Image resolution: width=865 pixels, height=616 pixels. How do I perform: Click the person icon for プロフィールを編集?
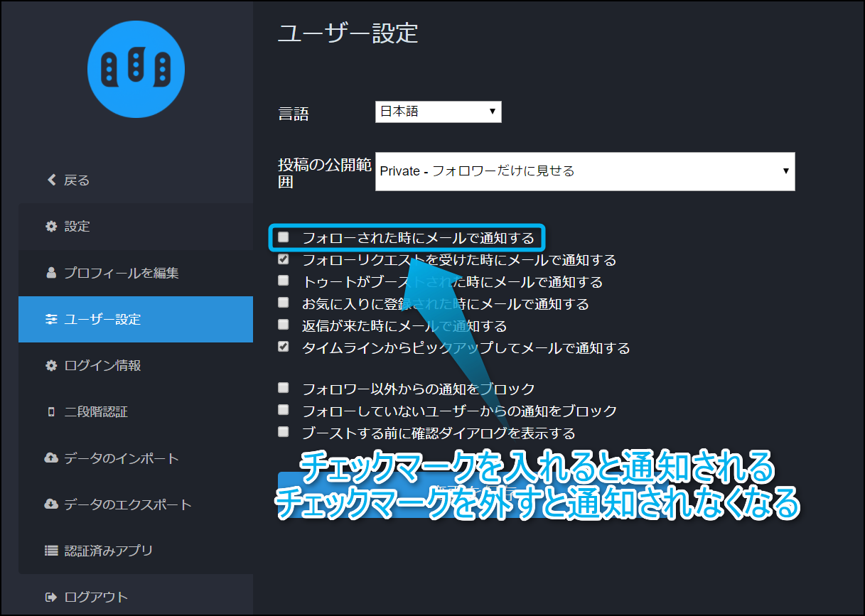click(51, 273)
